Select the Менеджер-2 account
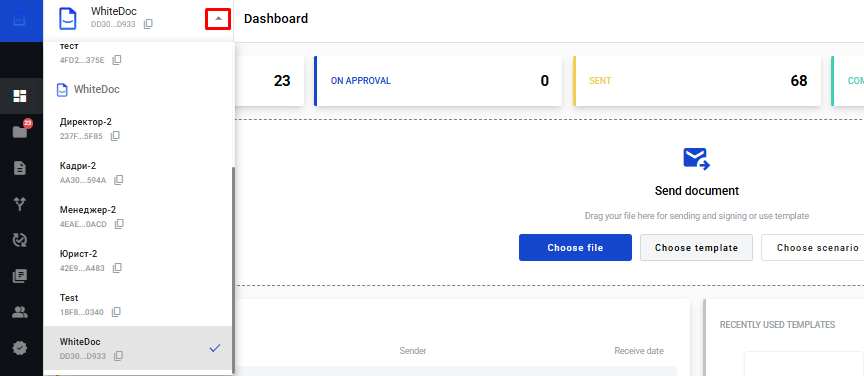864x376 pixels. pos(138,216)
